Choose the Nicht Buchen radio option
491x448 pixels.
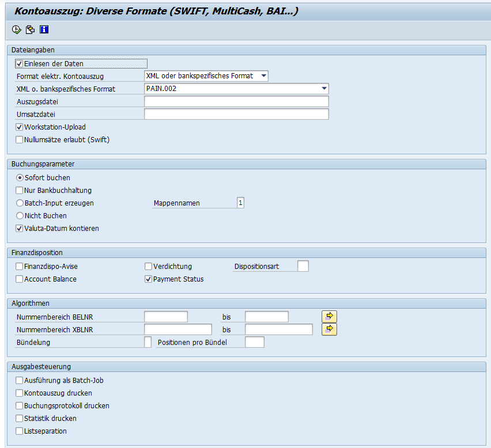point(20,216)
